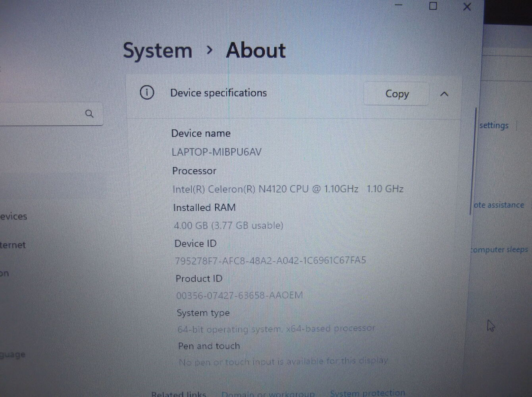This screenshot has height=397, width=532.
Task: Open Bluetooth & devices in the sidebar
Action: tap(13, 216)
